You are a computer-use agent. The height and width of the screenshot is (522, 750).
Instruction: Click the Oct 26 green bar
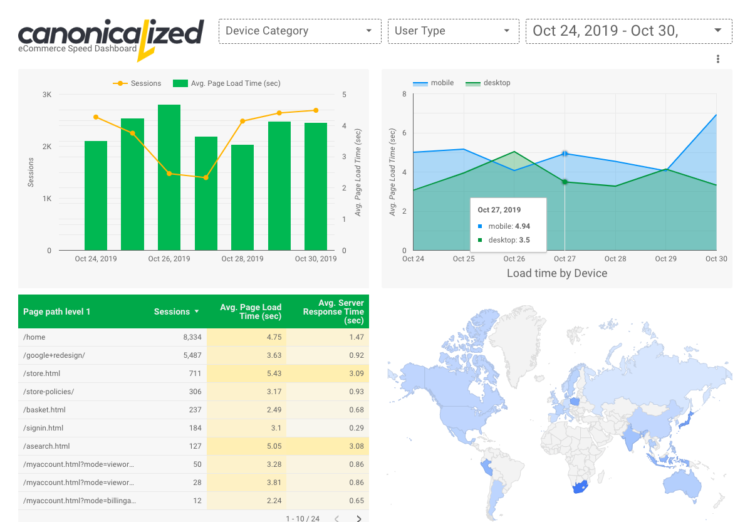pyautogui.click(x=169, y=178)
